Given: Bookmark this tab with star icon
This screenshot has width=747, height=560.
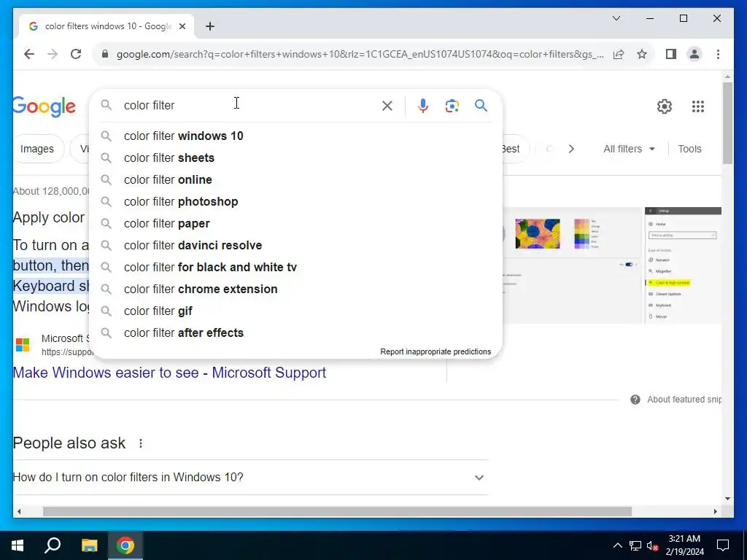Looking at the screenshot, I should pyautogui.click(x=642, y=54).
